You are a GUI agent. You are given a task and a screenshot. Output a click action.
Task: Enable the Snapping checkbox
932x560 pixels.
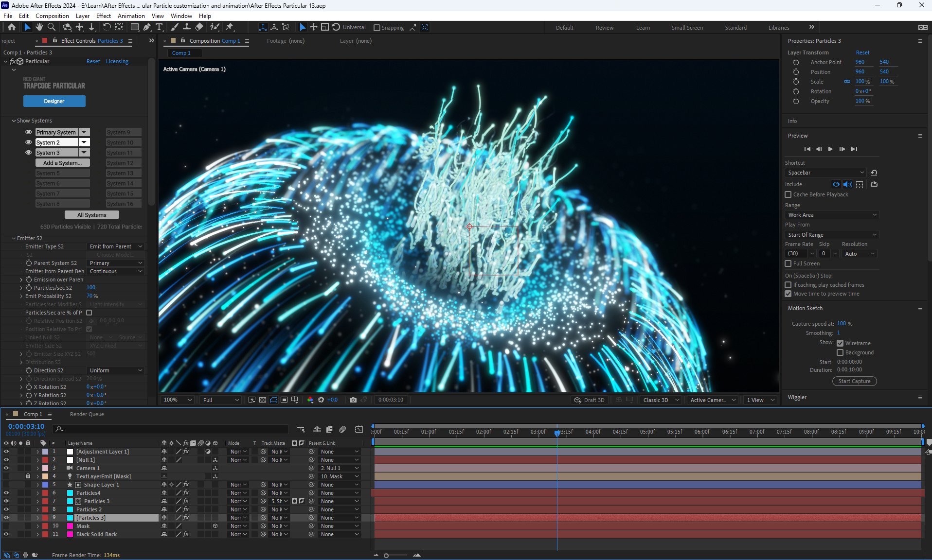377,28
